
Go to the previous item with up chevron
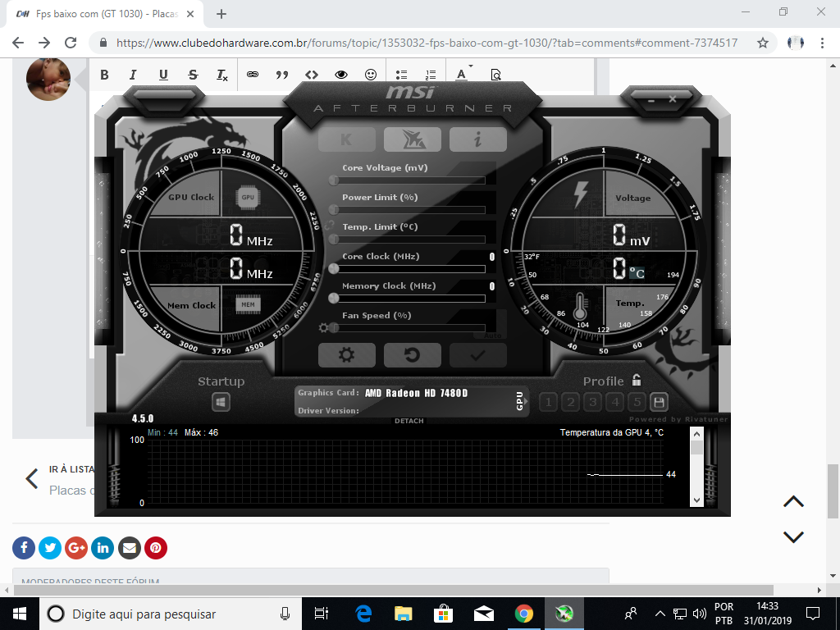click(x=793, y=501)
